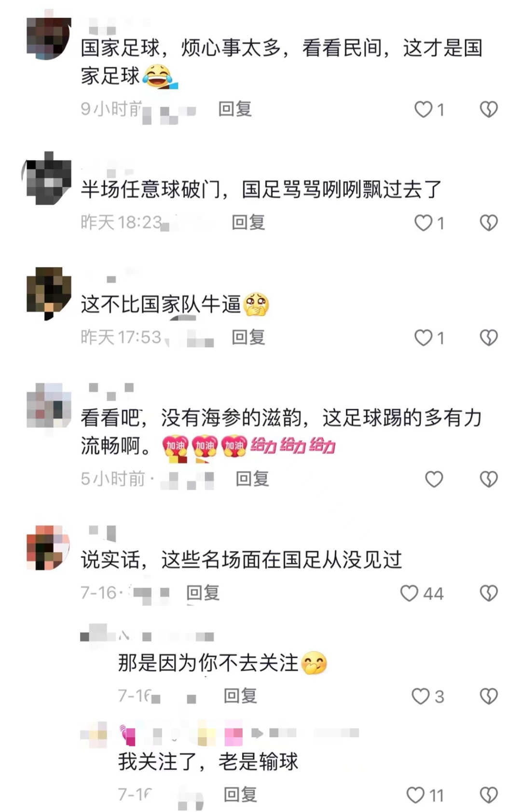Dislike the 半场任意球破门 comment

[489, 223]
